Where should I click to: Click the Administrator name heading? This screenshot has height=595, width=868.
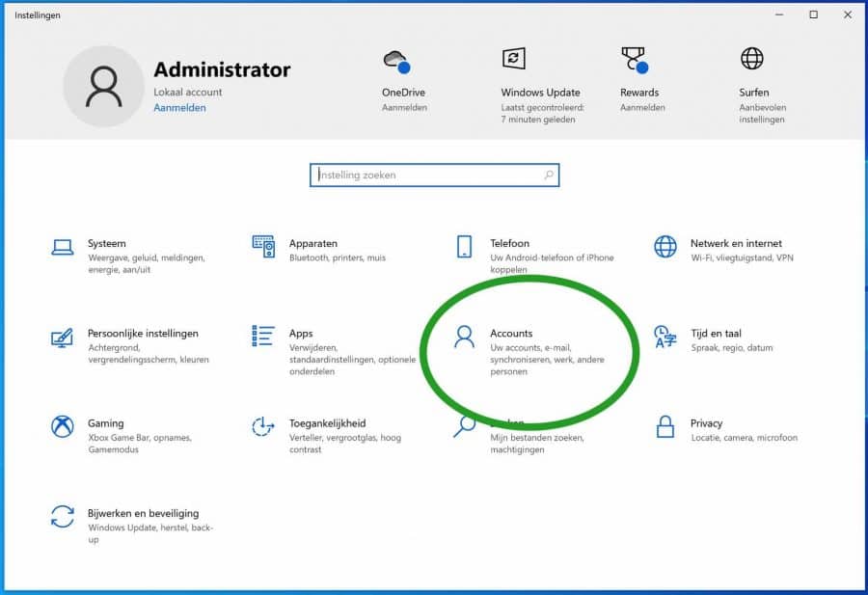pyautogui.click(x=223, y=69)
